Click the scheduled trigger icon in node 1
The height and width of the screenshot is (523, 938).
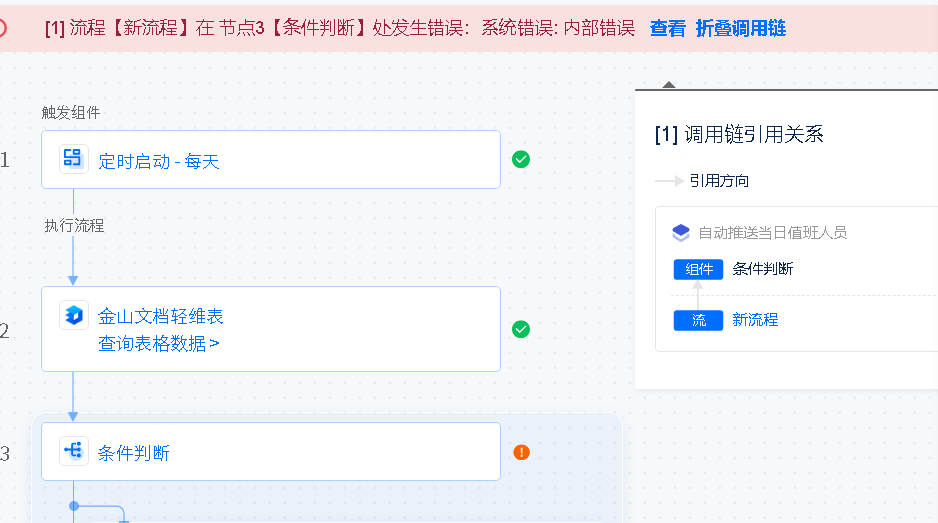pyautogui.click(x=74, y=159)
